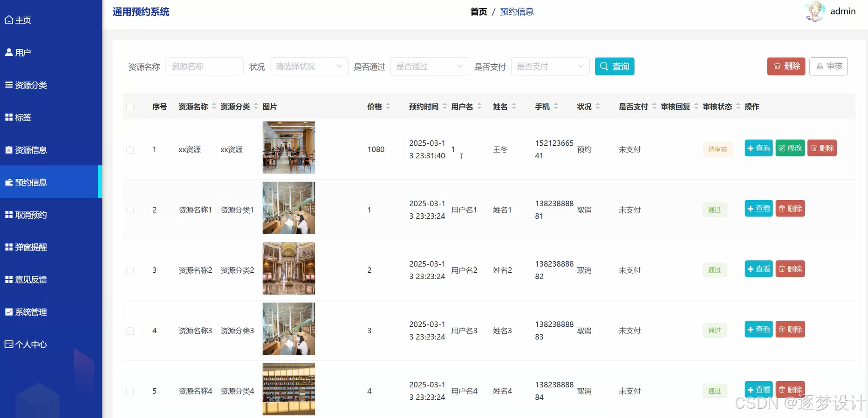Sort by 状况 column arrows

pos(598,107)
